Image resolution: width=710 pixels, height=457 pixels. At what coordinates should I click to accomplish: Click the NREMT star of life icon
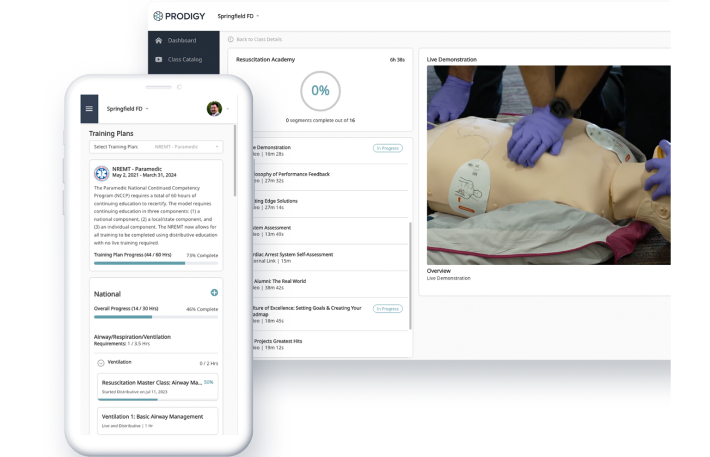(101, 173)
